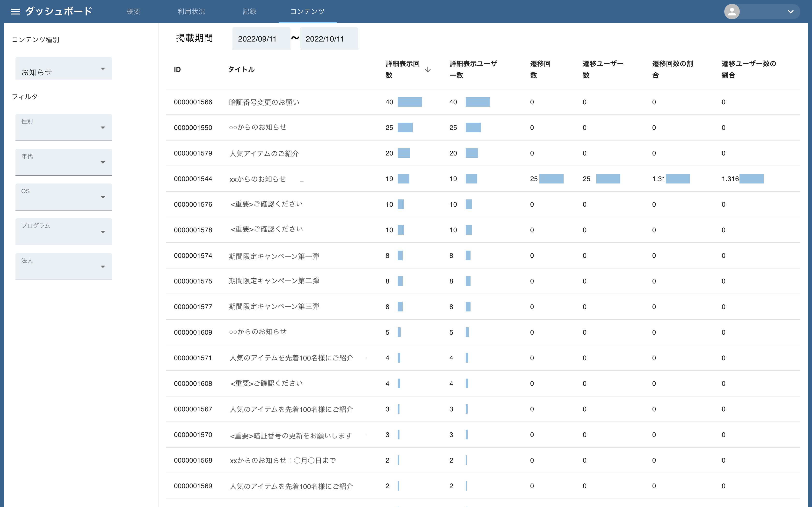This screenshot has width=812, height=507.
Task: Open the 法人 filter dropdown
Action: tap(64, 267)
